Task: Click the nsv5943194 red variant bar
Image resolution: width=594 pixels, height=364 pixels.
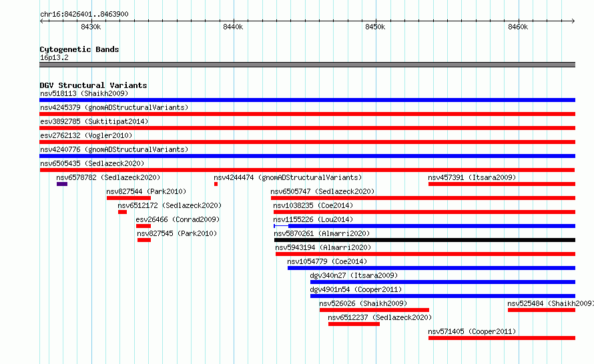Action: tap(425, 254)
